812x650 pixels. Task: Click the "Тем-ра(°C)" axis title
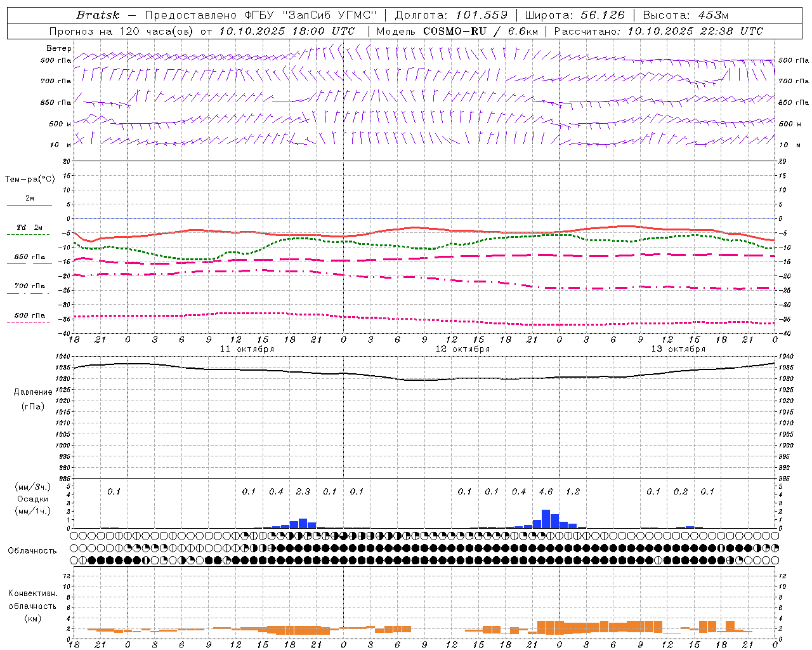coord(30,179)
